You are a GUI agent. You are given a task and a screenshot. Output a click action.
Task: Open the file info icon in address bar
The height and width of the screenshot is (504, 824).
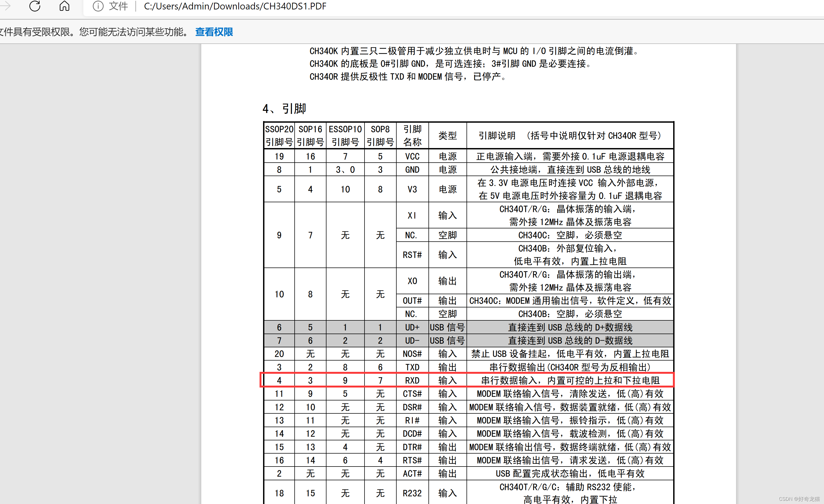[98, 6]
